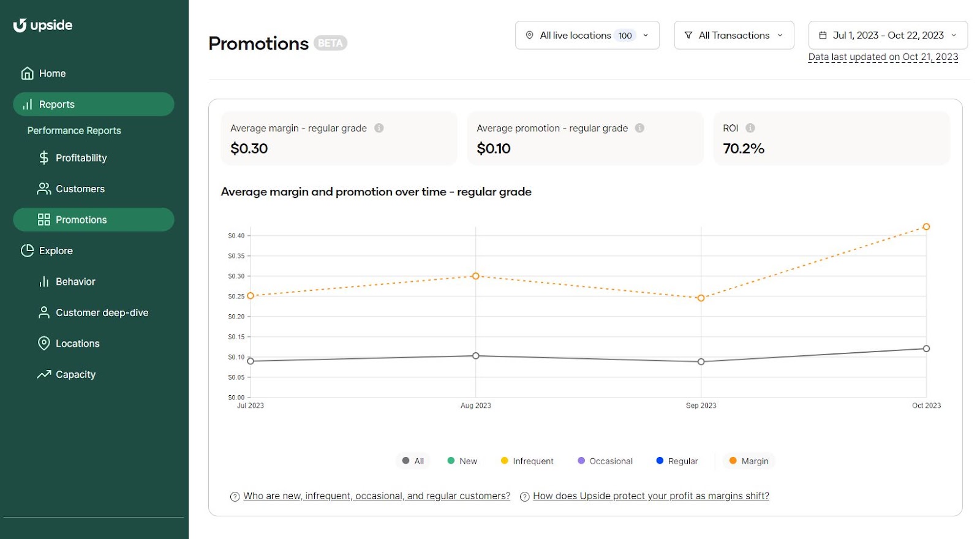Open link on how Upside protects profit
The height and width of the screenshot is (539, 980).
coord(650,496)
